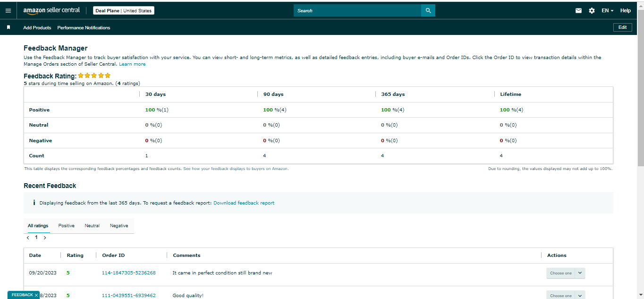The image size is (644, 299).
Task: Open Performance Notifications menu item
Action: coord(84,27)
